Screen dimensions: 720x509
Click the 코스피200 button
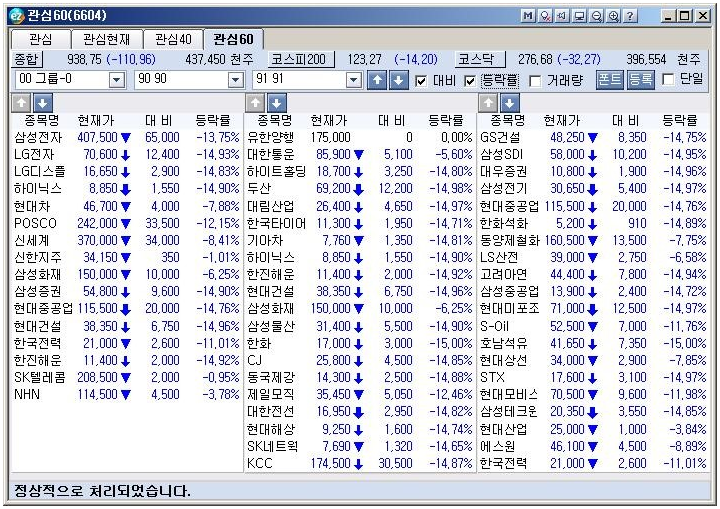[301, 59]
